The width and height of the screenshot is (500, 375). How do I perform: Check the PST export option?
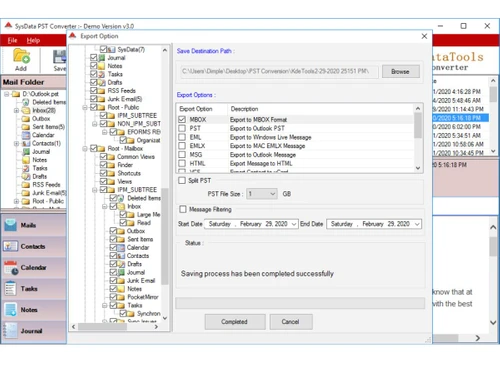[x=182, y=128]
